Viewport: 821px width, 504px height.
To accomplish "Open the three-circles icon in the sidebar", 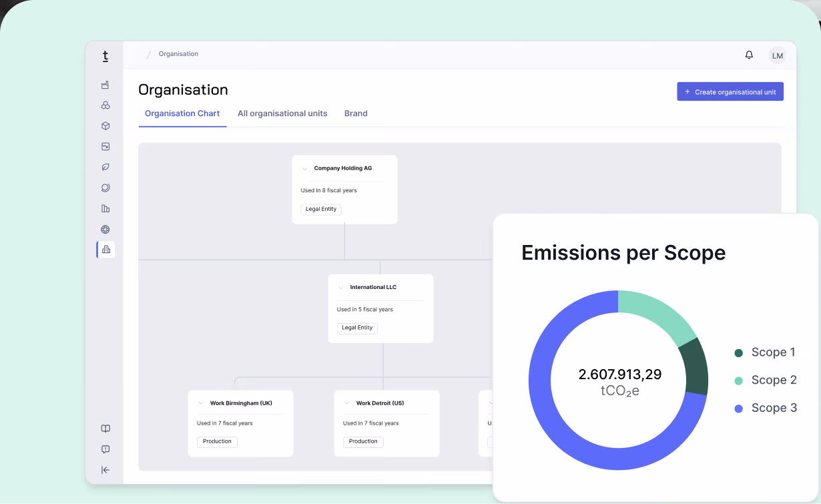I will pos(105,105).
